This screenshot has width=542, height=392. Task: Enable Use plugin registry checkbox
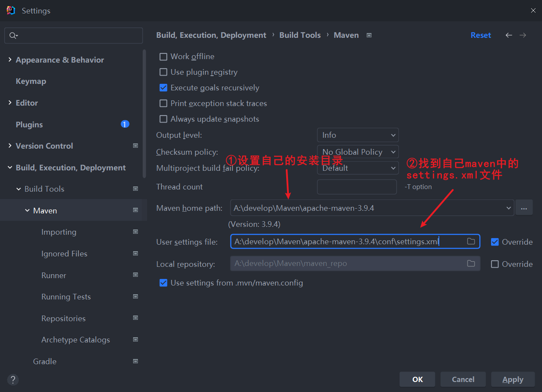pyautogui.click(x=164, y=72)
